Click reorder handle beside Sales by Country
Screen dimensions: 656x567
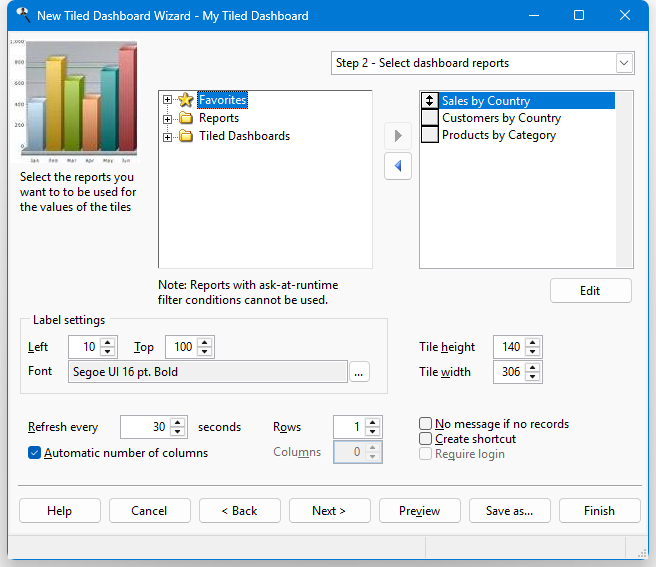click(430, 101)
